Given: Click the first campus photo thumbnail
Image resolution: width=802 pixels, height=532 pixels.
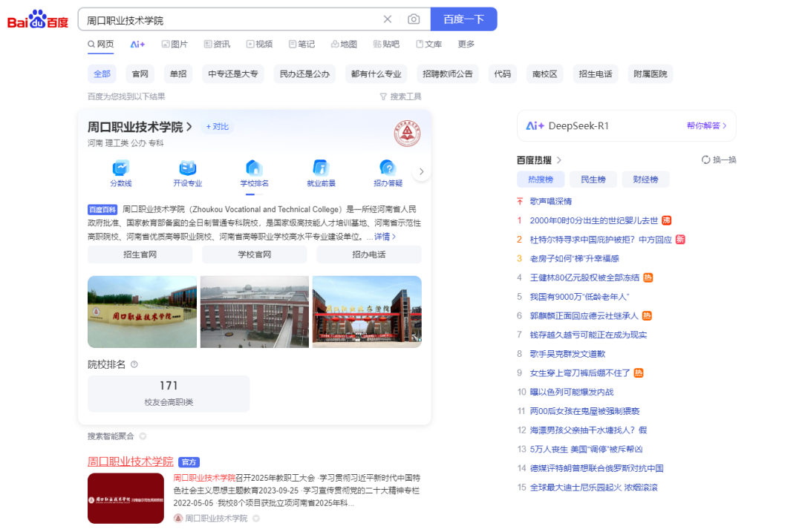Looking at the screenshot, I should [x=142, y=312].
